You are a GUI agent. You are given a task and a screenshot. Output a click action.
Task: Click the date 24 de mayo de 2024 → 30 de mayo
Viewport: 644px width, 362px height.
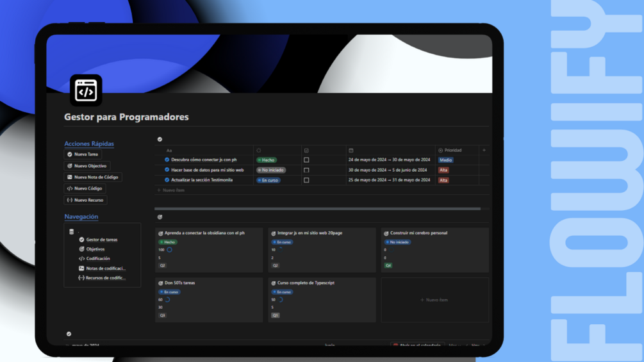[x=390, y=160]
